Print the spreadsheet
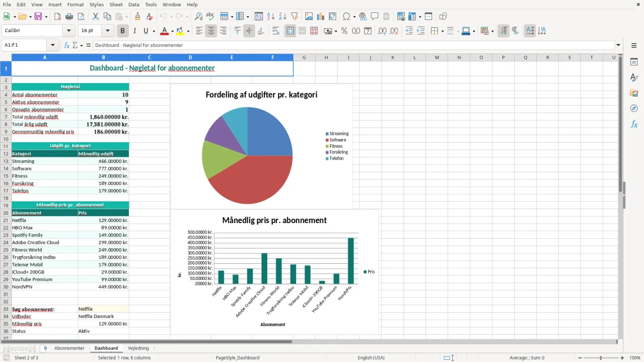Image resolution: width=644 pixels, height=362 pixels. (x=69, y=17)
